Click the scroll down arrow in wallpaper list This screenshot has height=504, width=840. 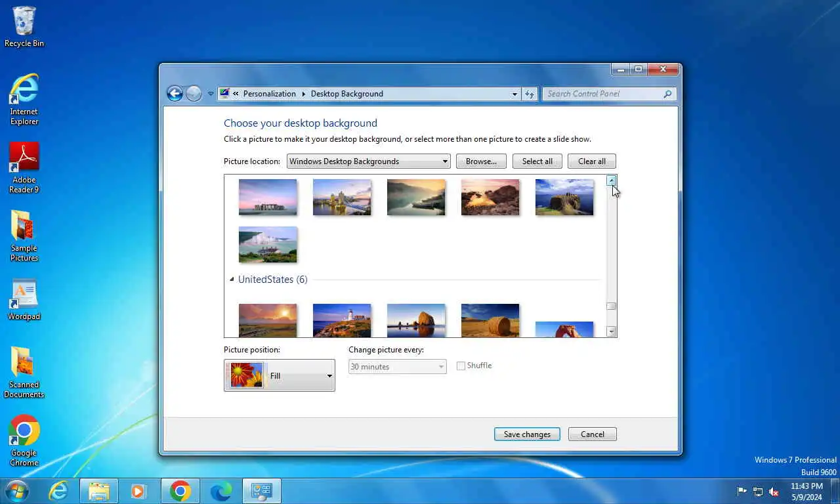(611, 331)
